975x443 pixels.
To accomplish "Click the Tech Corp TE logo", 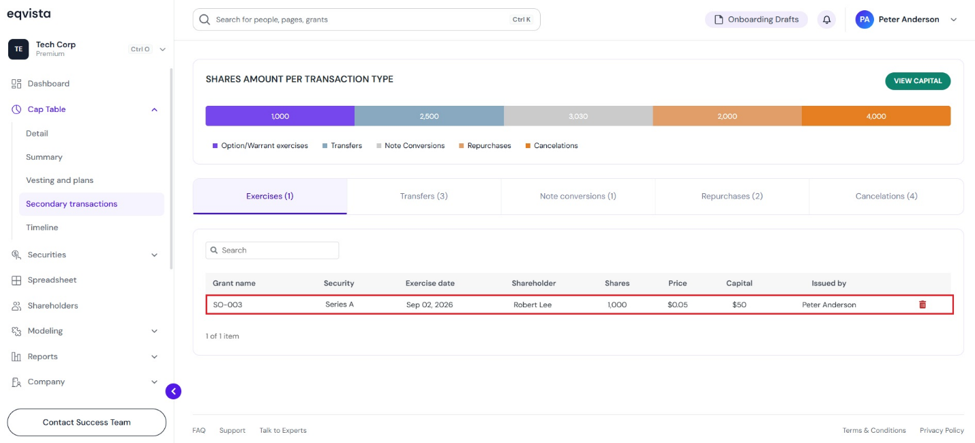I will pyautogui.click(x=19, y=49).
